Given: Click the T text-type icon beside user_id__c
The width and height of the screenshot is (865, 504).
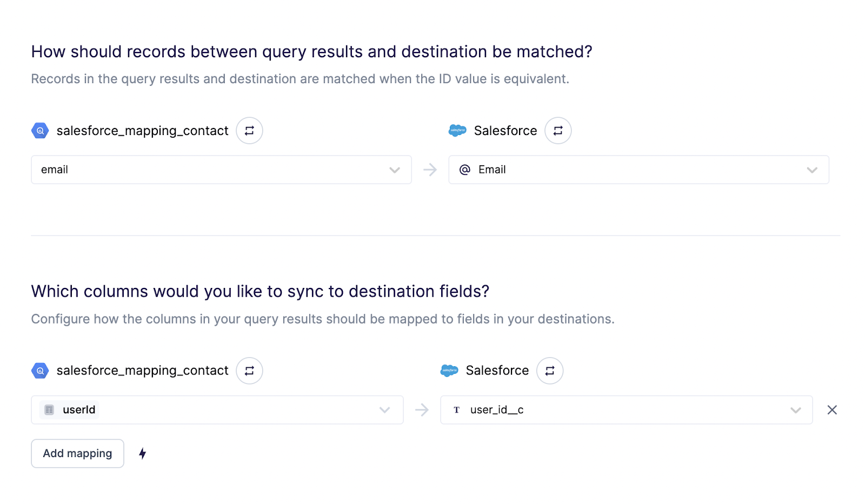Looking at the screenshot, I should (456, 410).
